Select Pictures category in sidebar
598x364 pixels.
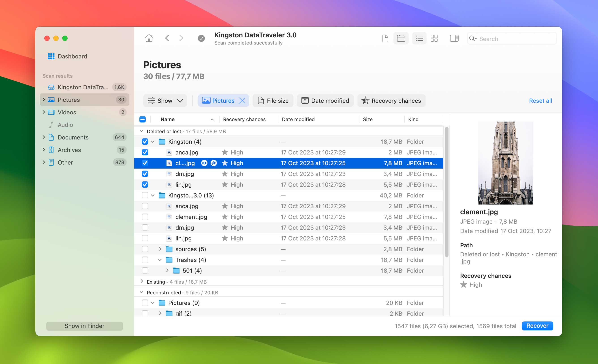coord(84,100)
